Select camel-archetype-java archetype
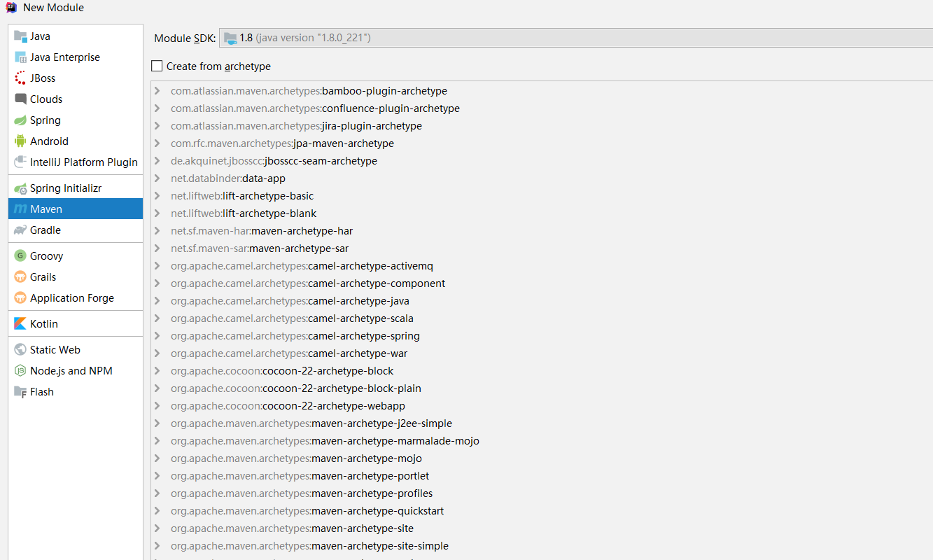The width and height of the screenshot is (933, 560). tap(290, 301)
